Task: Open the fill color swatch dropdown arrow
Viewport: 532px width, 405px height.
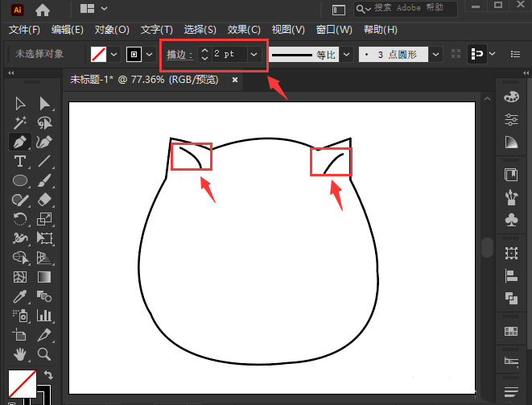Action: click(x=113, y=55)
